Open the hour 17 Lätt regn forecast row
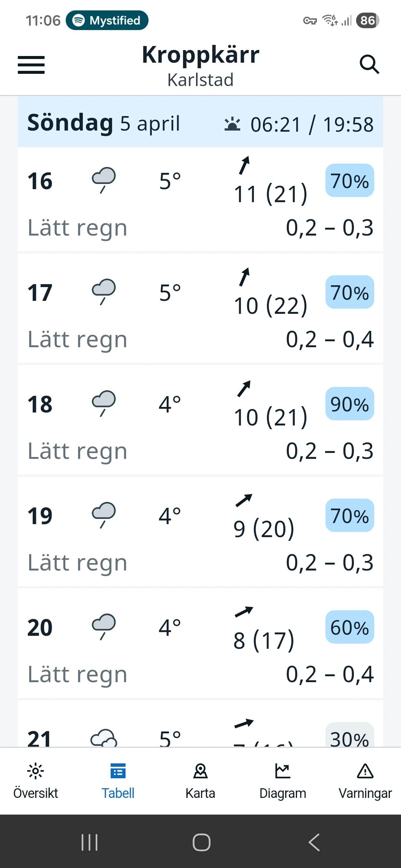401x868 pixels. coord(200,308)
